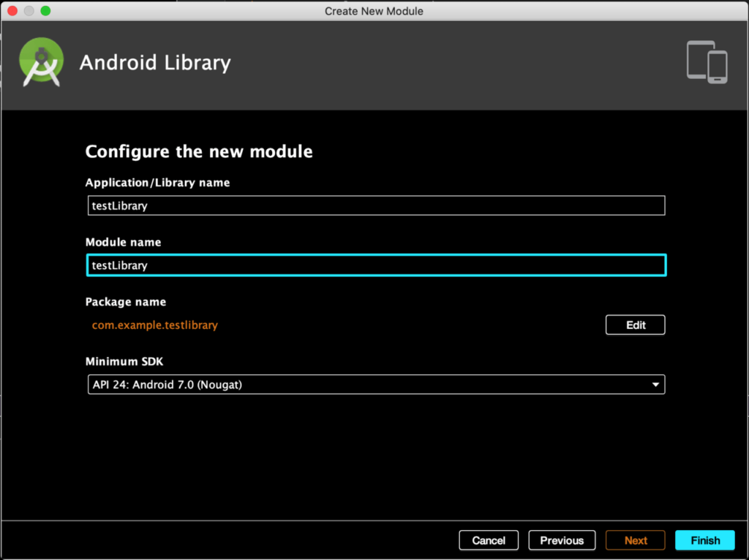This screenshot has width=749, height=560.
Task: Finish creating the module
Action: coord(705,540)
